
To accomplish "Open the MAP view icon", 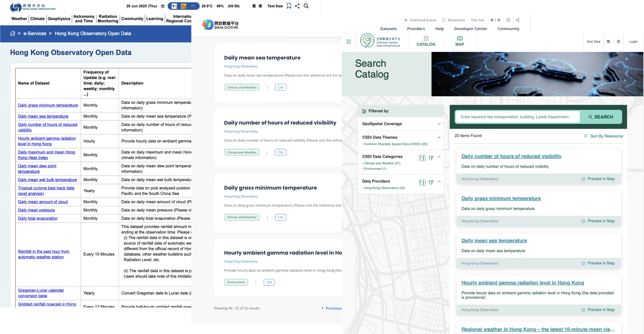I will click(459, 38).
